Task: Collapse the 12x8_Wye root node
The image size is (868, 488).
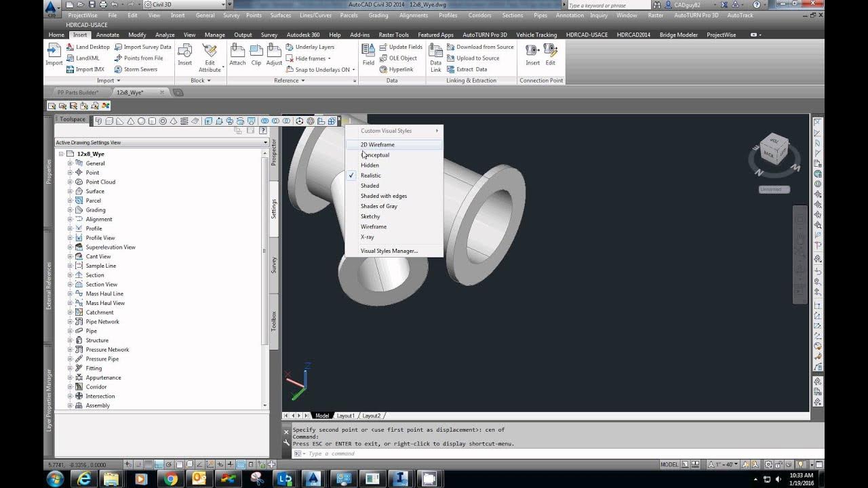Action: [61, 154]
